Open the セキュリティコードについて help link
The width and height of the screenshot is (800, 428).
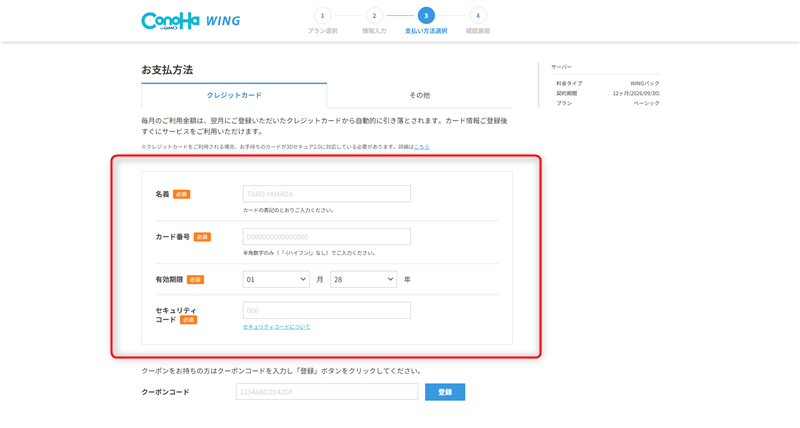click(276, 327)
